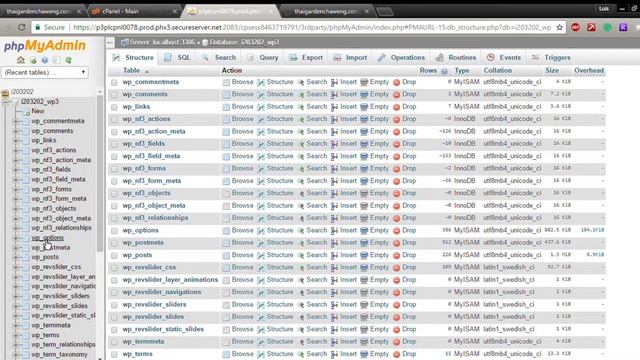Open the Routines tab
Viewport: 640px width, 360px height.
[456, 58]
